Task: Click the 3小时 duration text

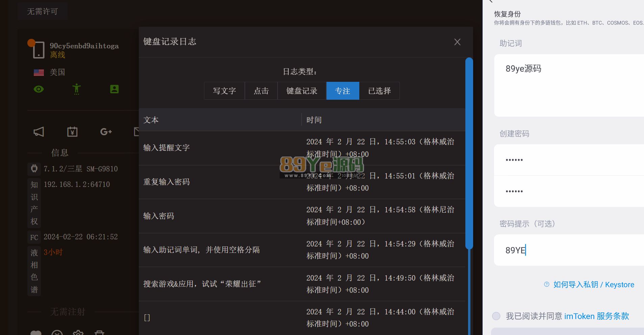Action: [53, 252]
